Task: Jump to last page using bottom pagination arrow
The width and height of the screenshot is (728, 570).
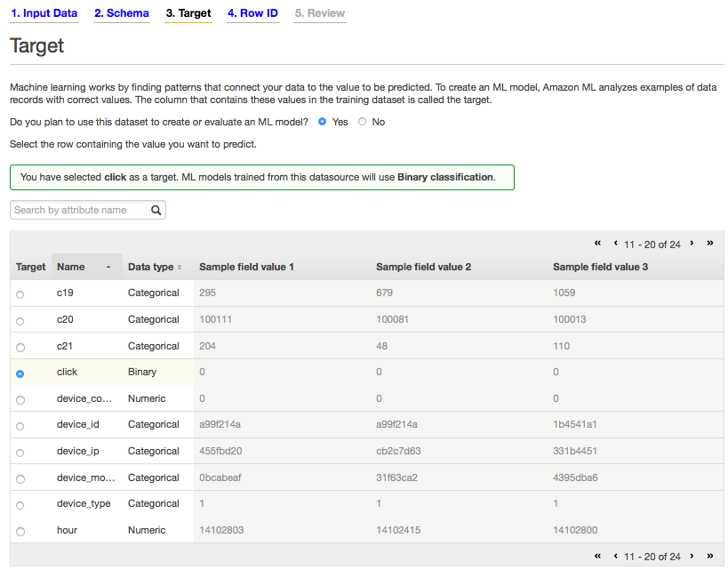Action: pos(710,556)
